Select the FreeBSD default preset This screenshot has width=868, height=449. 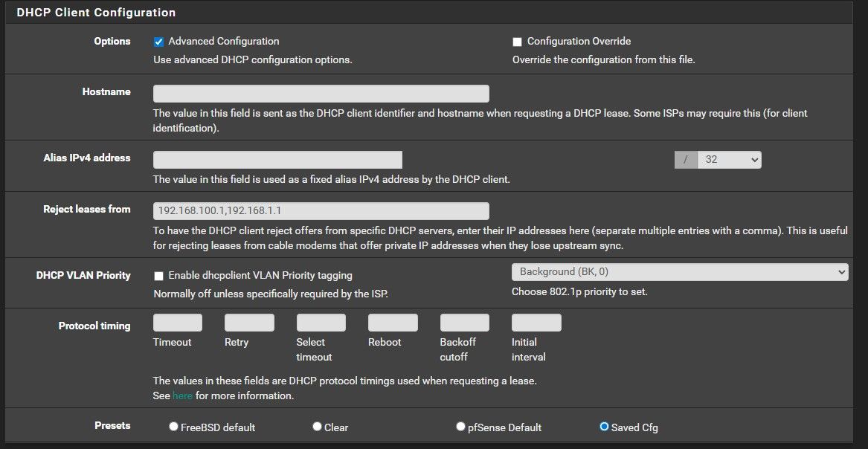click(x=173, y=427)
